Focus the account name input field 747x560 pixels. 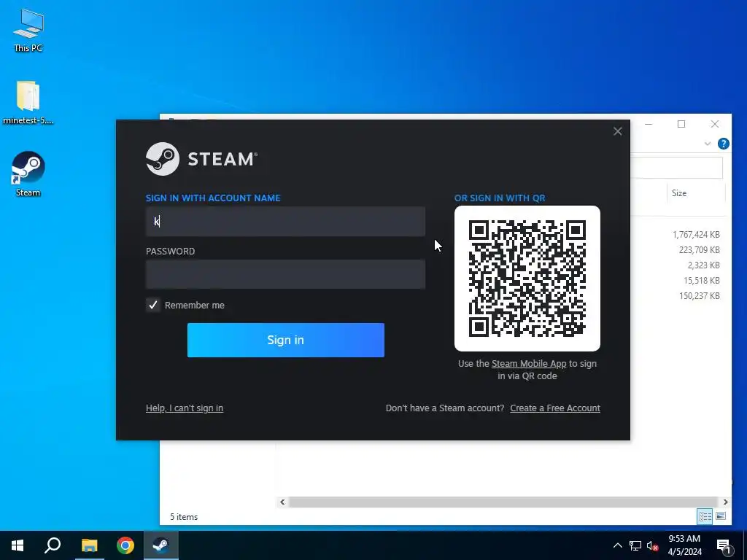(x=285, y=222)
